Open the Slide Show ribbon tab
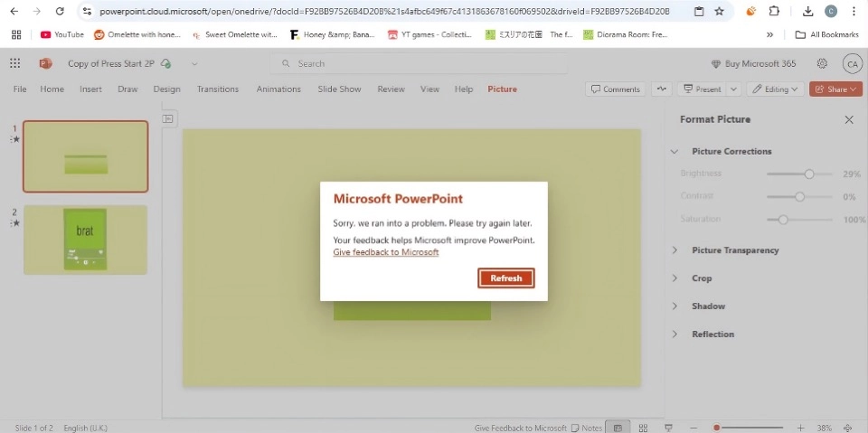 (339, 89)
